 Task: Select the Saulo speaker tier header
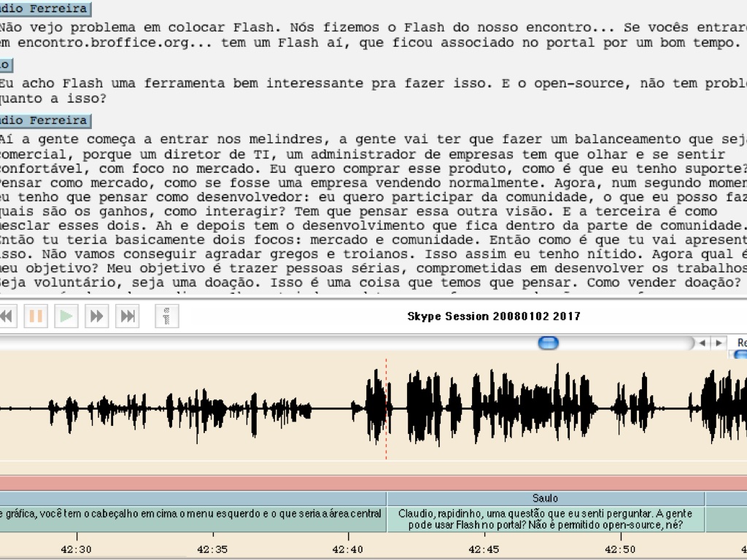pos(545,499)
